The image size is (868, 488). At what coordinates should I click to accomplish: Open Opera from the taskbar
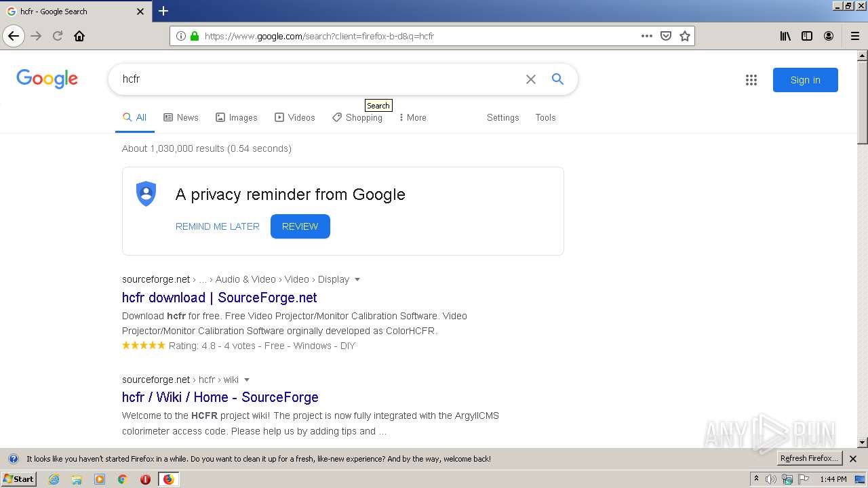coord(145,479)
